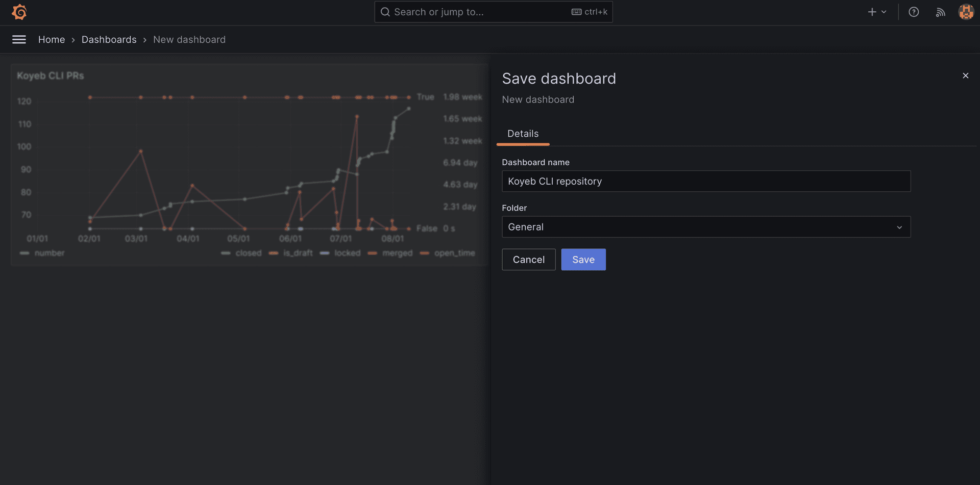980x485 pixels.
Task: Open Dashboards from the breadcrumb
Action: pos(109,39)
